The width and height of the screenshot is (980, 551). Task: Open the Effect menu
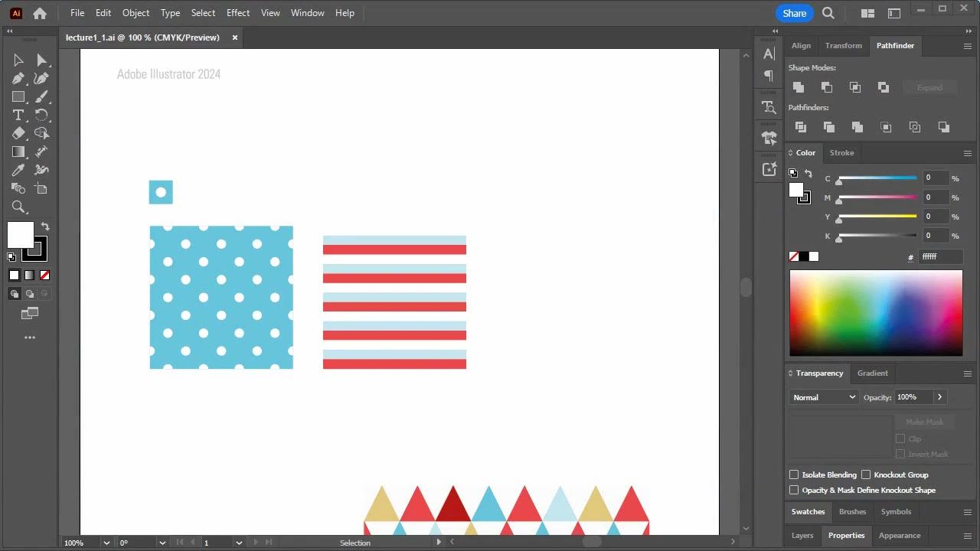pos(238,13)
